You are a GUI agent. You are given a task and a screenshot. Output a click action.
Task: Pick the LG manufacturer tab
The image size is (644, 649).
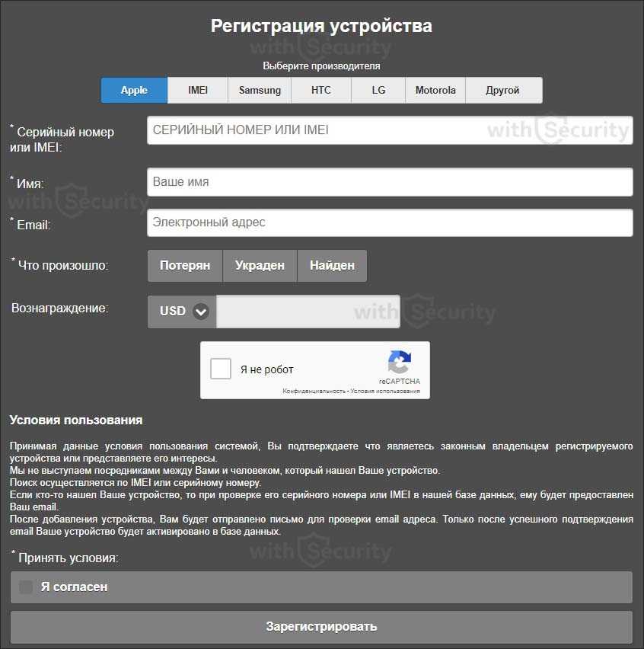coord(378,90)
